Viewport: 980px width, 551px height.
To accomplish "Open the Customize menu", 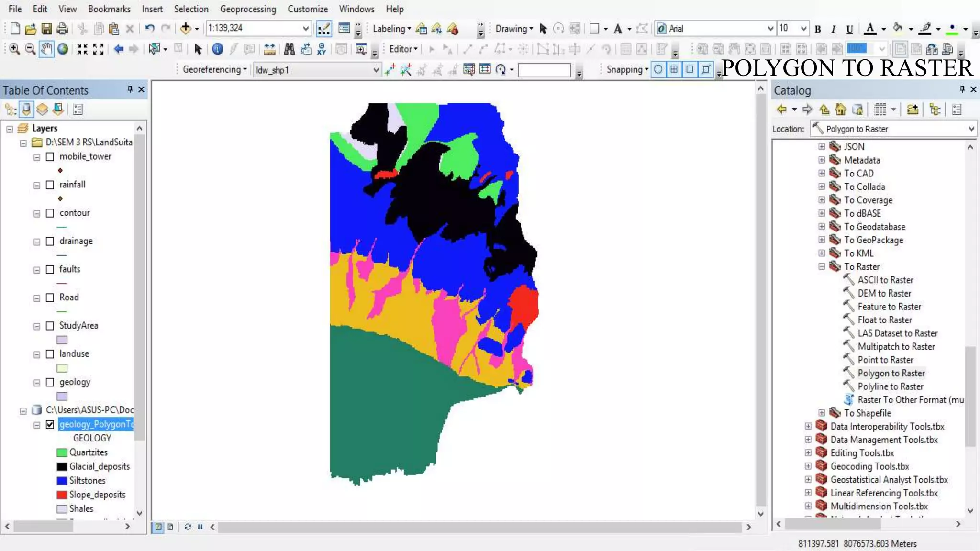I will 308,9.
